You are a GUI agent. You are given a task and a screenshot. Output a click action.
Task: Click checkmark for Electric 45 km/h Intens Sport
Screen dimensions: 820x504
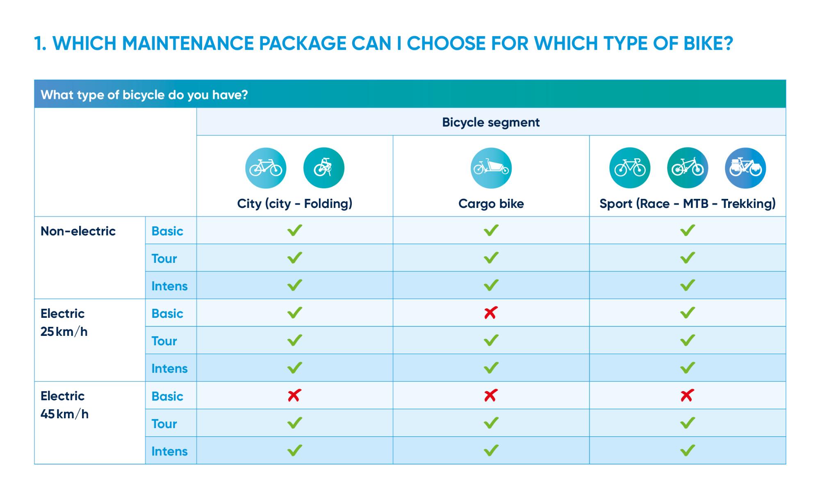click(x=687, y=450)
